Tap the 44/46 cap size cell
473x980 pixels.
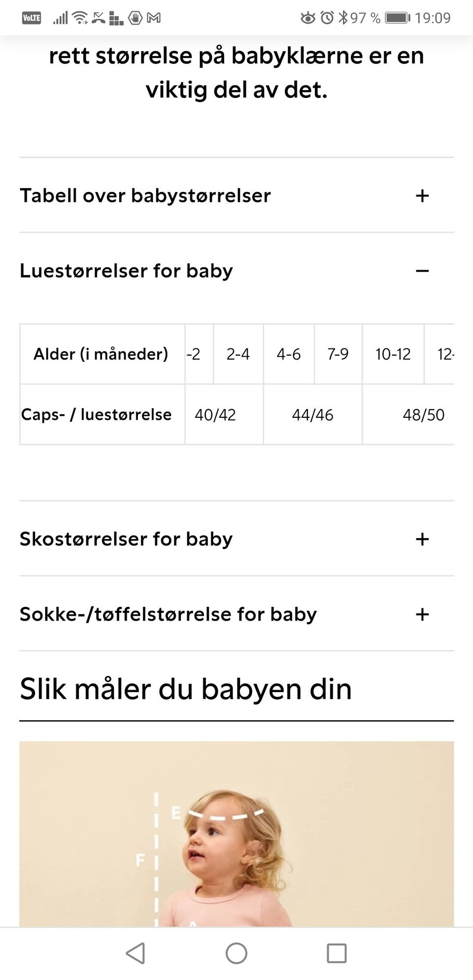tap(312, 415)
